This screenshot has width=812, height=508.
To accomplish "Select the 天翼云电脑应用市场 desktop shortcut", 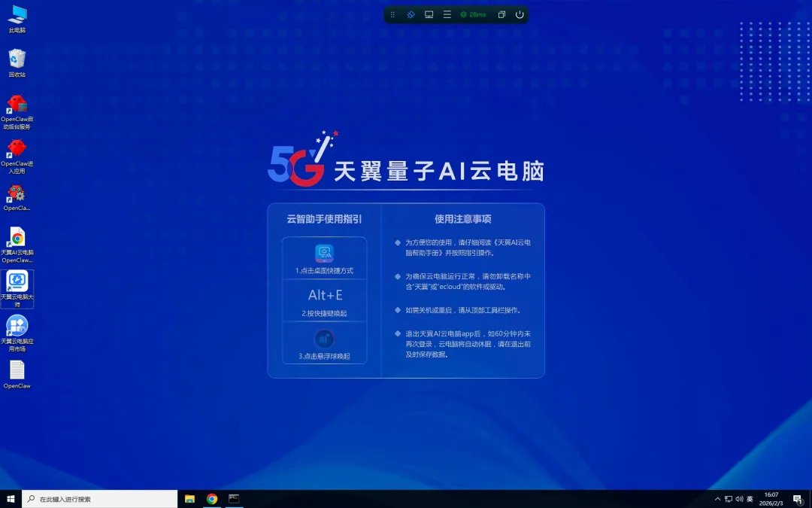I will [x=17, y=334].
